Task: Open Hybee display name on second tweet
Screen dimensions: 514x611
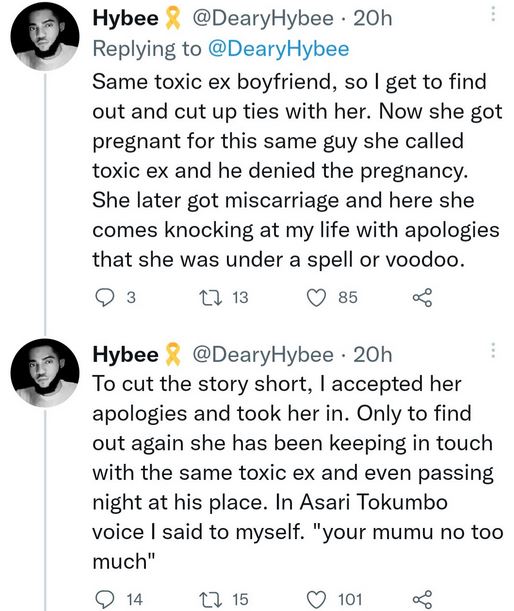Action: 125,355
